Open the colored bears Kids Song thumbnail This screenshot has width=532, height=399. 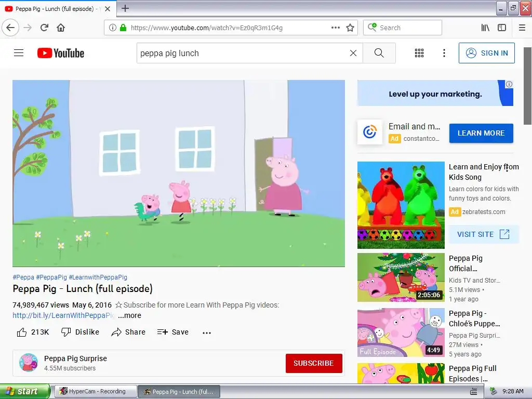tap(401, 205)
